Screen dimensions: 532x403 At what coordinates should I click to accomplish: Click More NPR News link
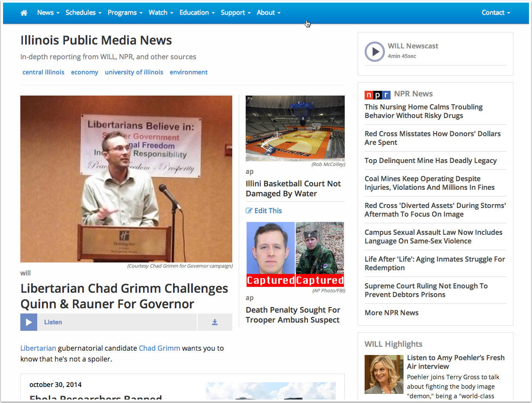391,313
